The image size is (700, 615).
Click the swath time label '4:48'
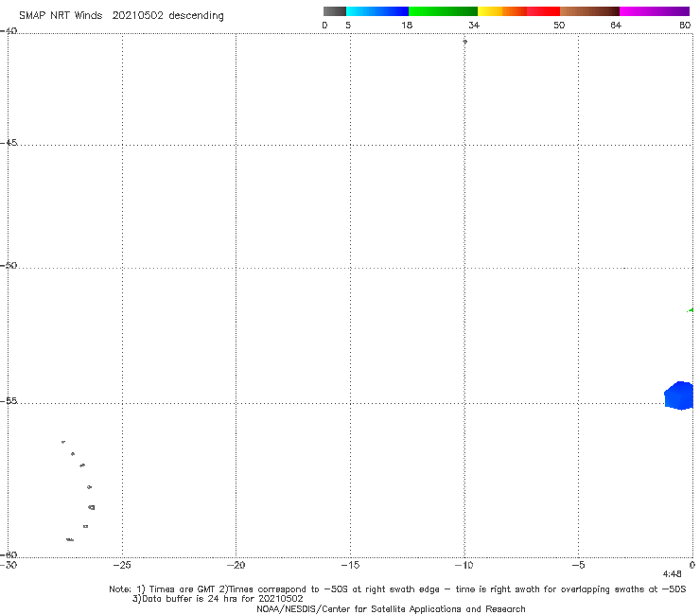click(672, 574)
